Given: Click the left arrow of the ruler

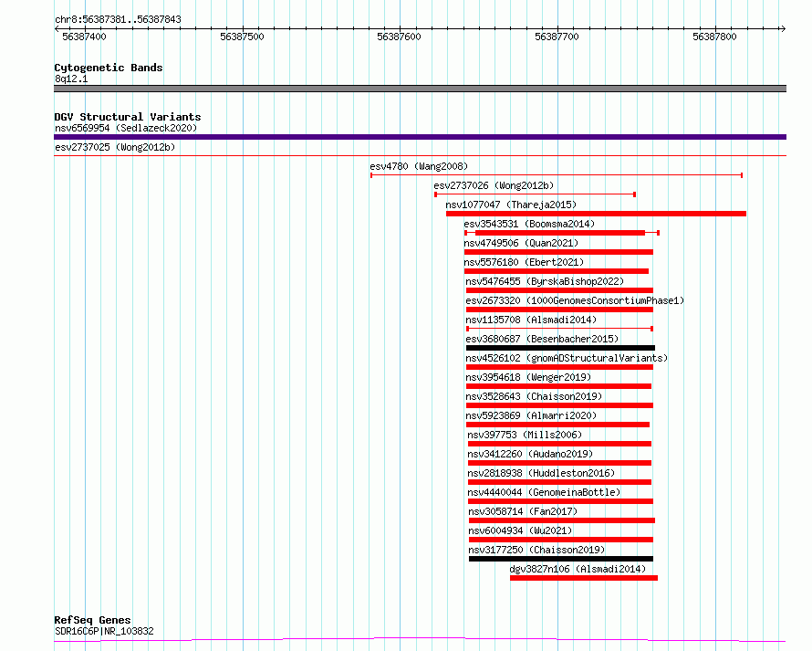Looking at the screenshot, I should (57, 29).
